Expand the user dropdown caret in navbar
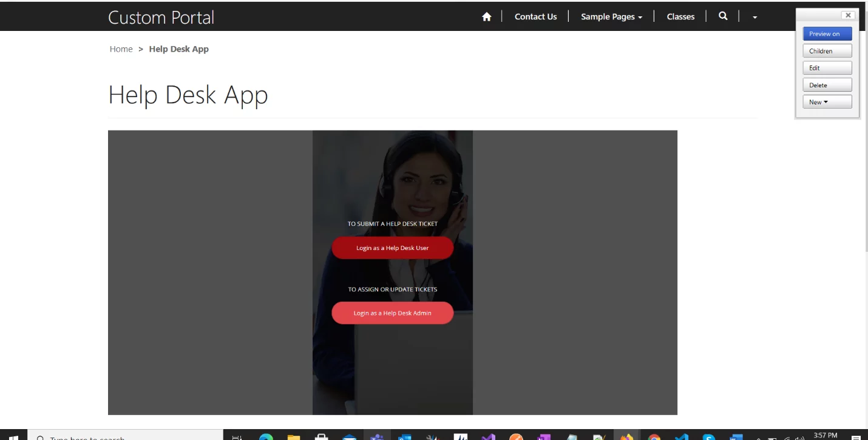The width and height of the screenshot is (868, 440). pos(754,18)
